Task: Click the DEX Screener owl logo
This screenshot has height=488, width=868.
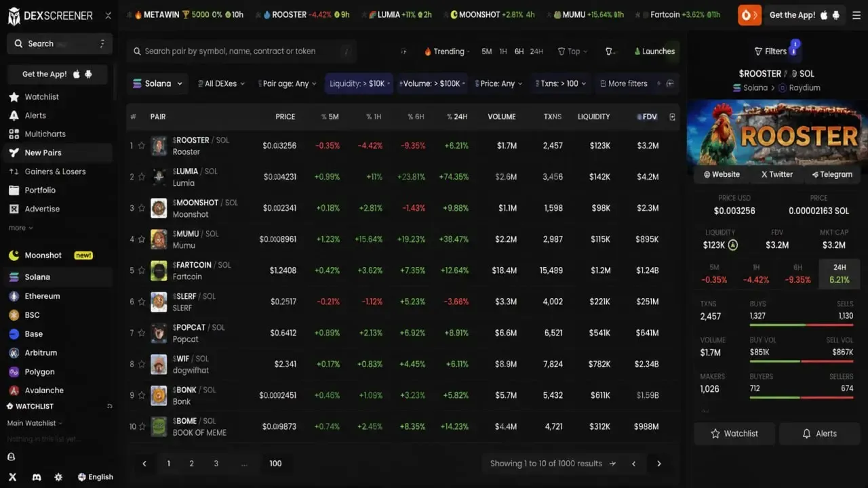Action: tap(14, 16)
